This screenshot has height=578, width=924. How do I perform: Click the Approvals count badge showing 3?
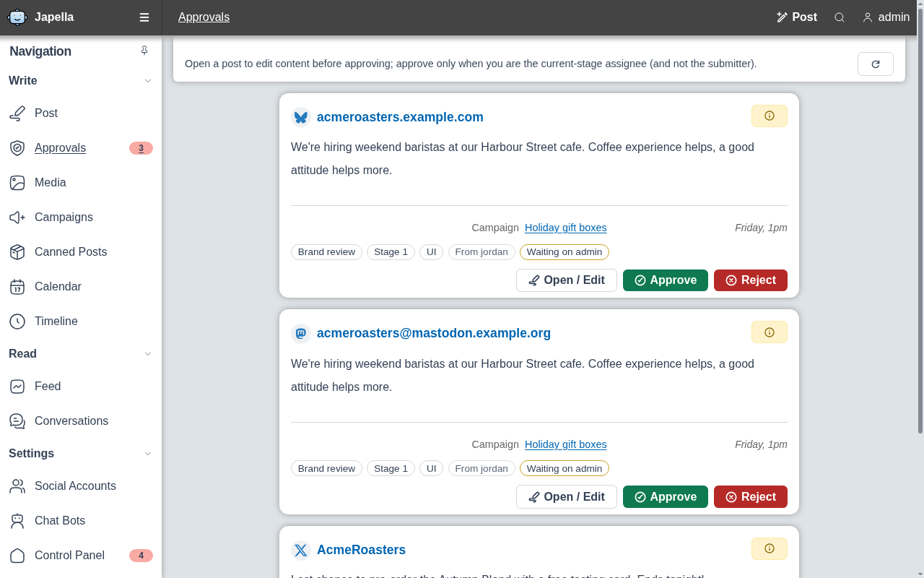(x=141, y=148)
